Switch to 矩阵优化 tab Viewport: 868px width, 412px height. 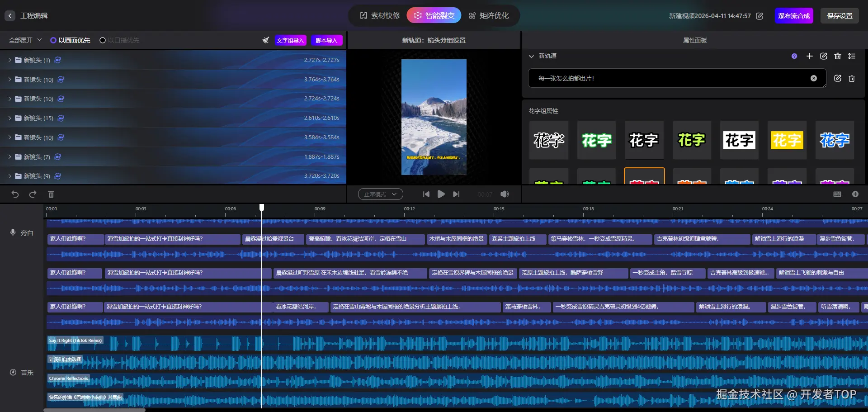489,16
